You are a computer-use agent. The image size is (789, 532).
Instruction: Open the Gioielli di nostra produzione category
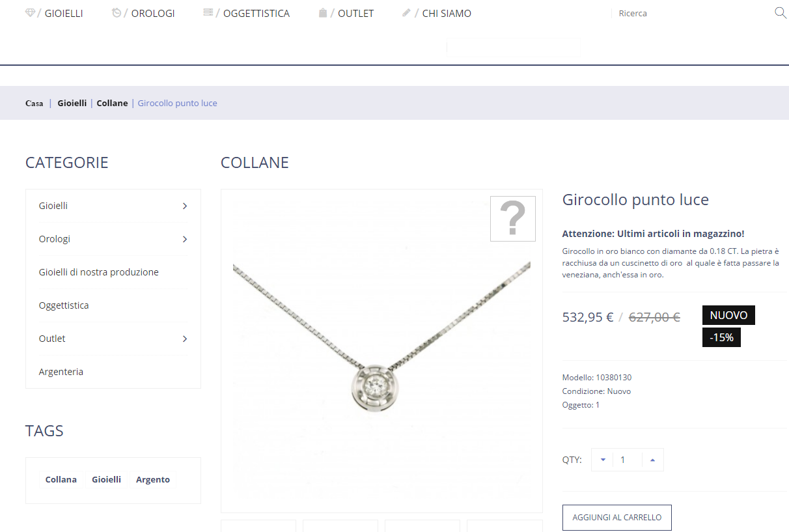pyautogui.click(x=99, y=272)
